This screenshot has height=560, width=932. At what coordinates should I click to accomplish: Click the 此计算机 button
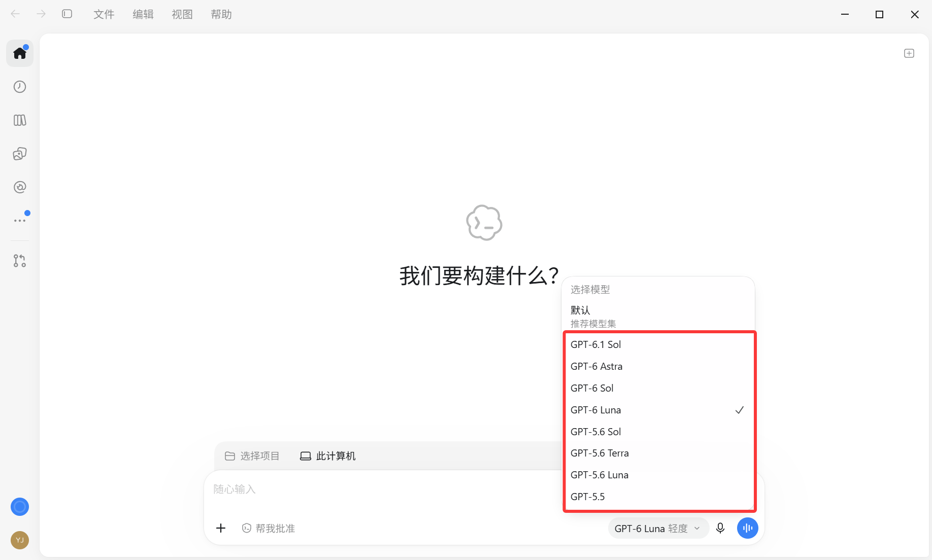click(x=328, y=456)
